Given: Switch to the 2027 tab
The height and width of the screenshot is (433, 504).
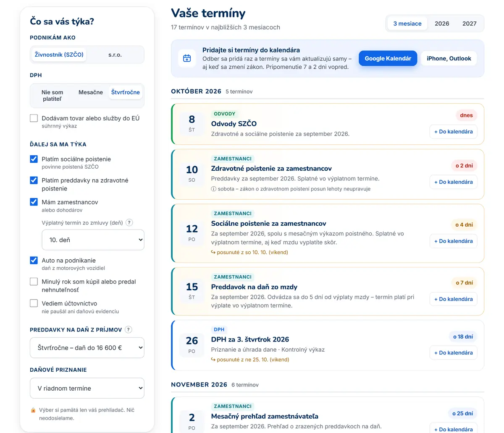Looking at the screenshot, I should tap(470, 23).
